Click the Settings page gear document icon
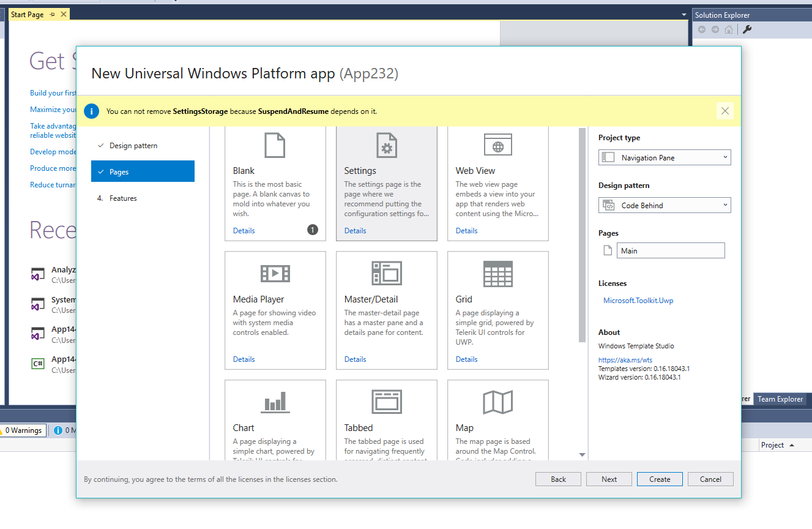Screen dimensions: 812x529 [x=386, y=145]
